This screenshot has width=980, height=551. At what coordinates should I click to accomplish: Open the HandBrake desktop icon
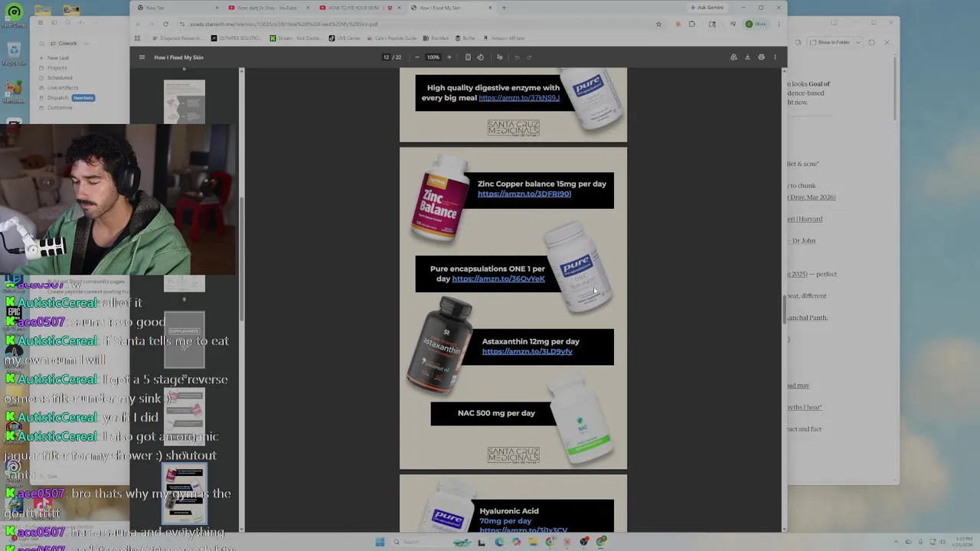click(x=14, y=90)
